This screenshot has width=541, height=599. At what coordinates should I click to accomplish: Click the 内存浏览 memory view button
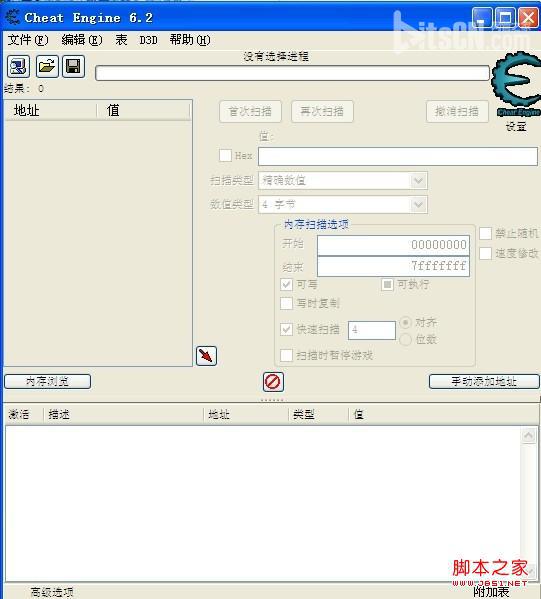47,381
